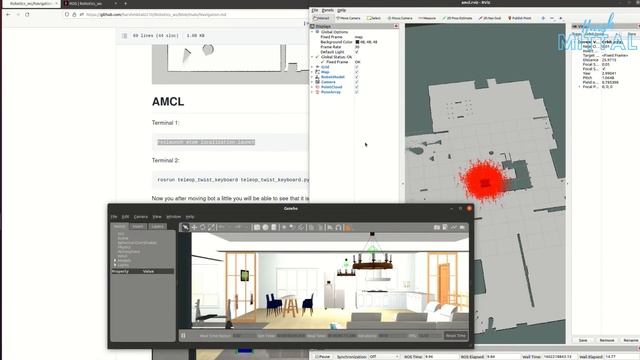The width and height of the screenshot is (640, 360).
Task: Tick the Pause checkbox in RViz time panel
Action: tap(317, 357)
